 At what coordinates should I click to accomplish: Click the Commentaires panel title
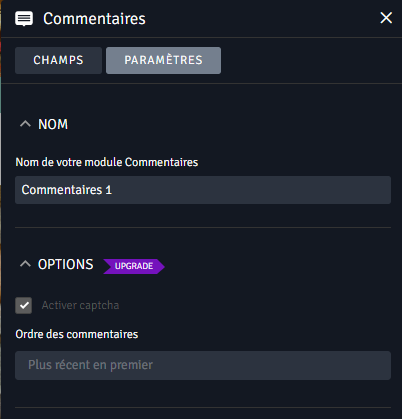tap(94, 19)
